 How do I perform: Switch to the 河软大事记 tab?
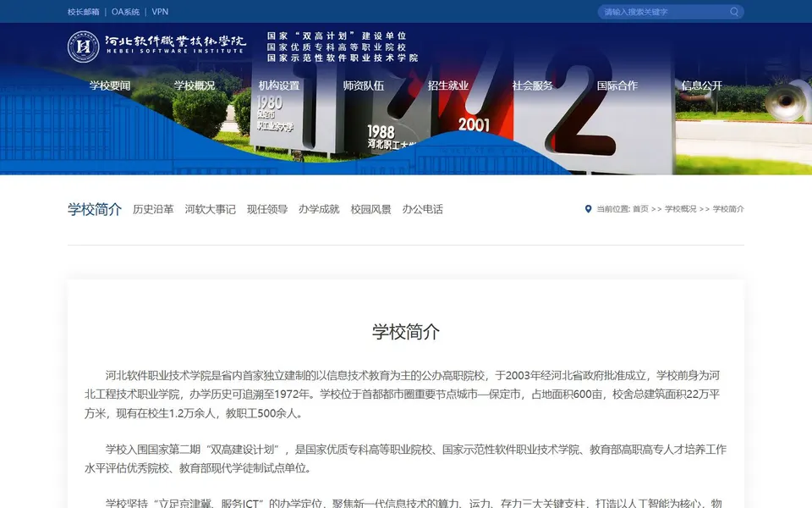[x=211, y=209]
